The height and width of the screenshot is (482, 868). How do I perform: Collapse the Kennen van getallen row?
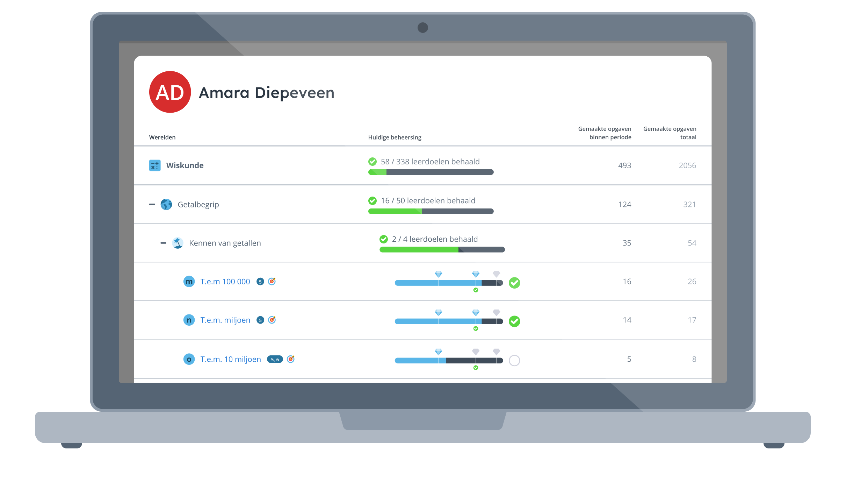(163, 243)
